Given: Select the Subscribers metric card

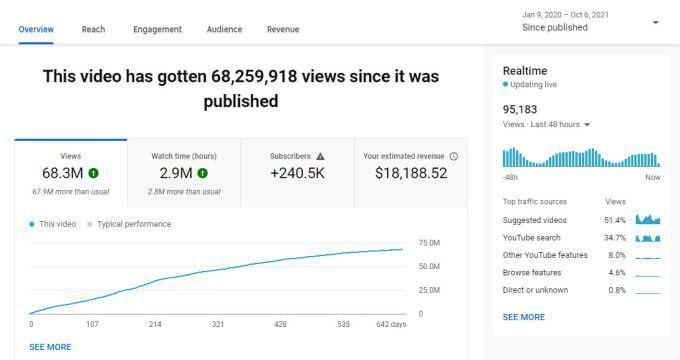Looking at the screenshot, I should pos(298,173).
